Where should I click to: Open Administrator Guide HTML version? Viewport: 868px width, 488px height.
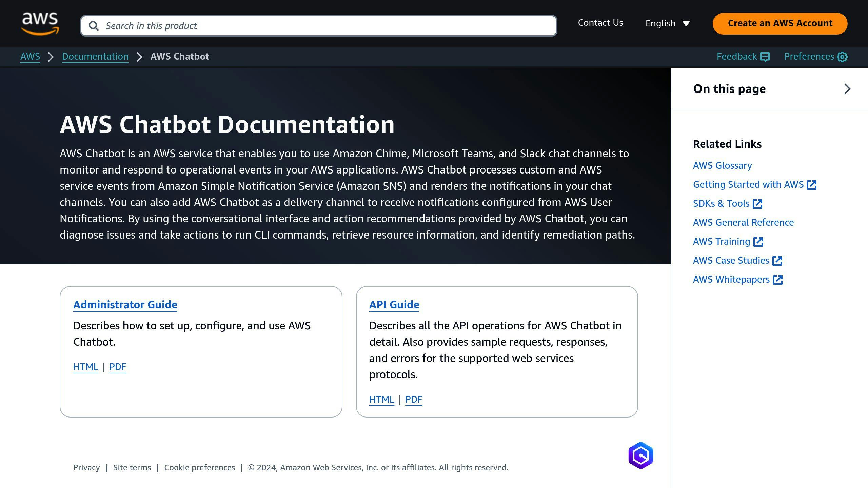pyautogui.click(x=86, y=367)
